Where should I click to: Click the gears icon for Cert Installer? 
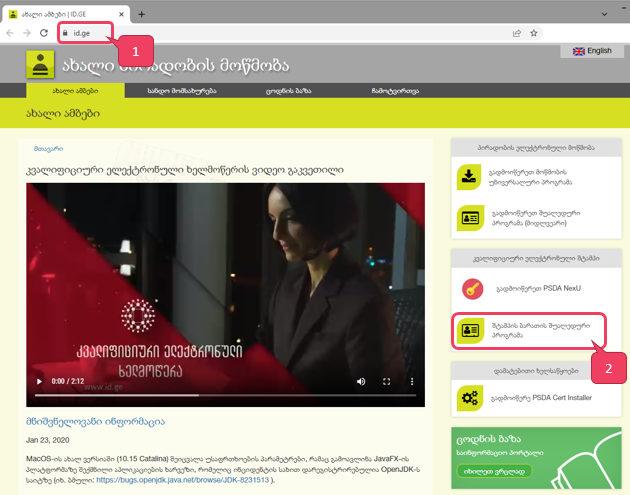point(469,397)
